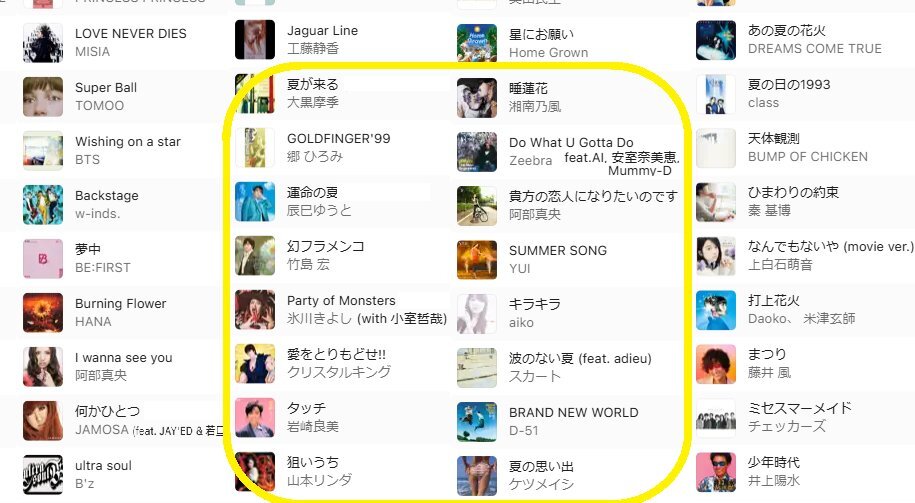Open the Backstage w-inds. cover image
The image size is (915, 503).
tap(43, 205)
